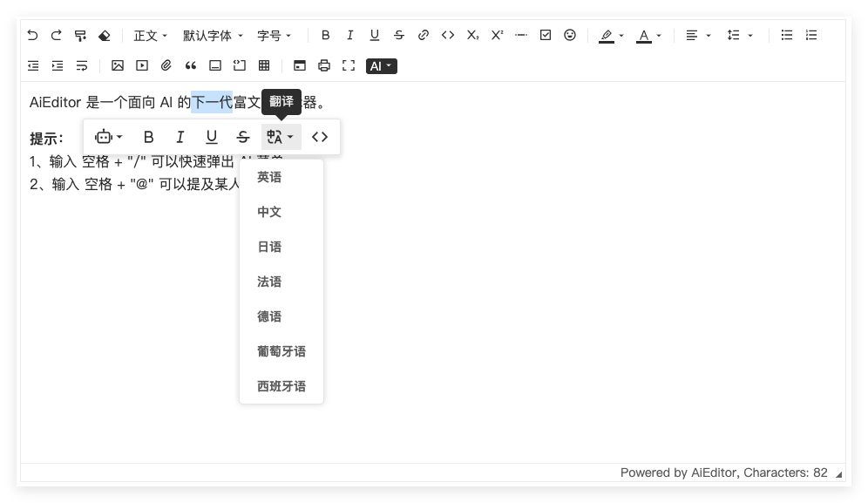Image resolution: width=868 pixels, height=503 pixels.
Task: Open the highlight color picker
Action: (x=611, y=36)
